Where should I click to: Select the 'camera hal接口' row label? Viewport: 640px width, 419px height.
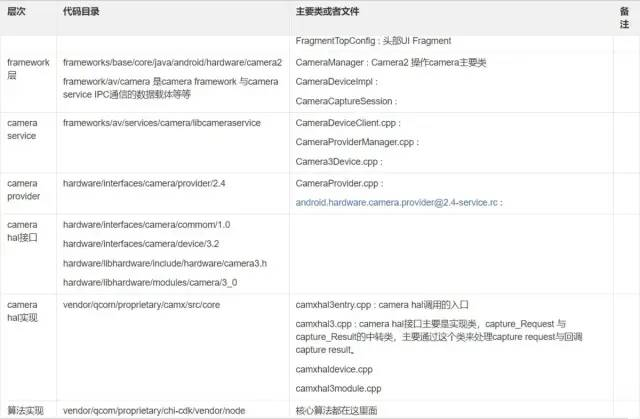click(x=22, y=231)
